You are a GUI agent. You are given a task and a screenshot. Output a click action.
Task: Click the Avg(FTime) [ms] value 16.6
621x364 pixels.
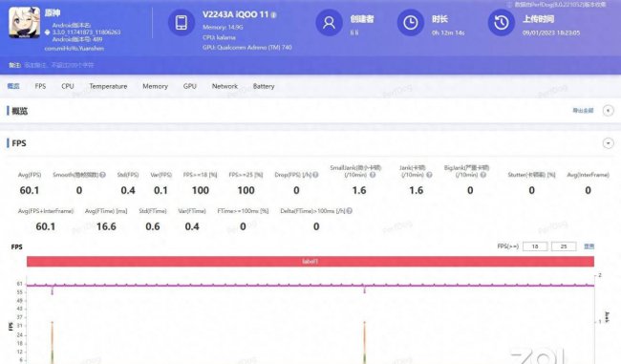(106, 226)
